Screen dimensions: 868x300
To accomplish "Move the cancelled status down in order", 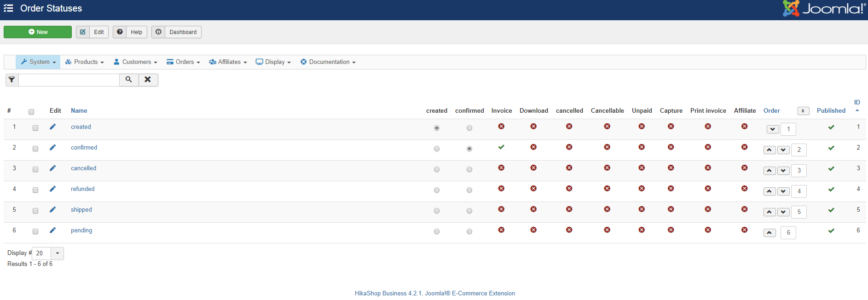I will [783, 171].
